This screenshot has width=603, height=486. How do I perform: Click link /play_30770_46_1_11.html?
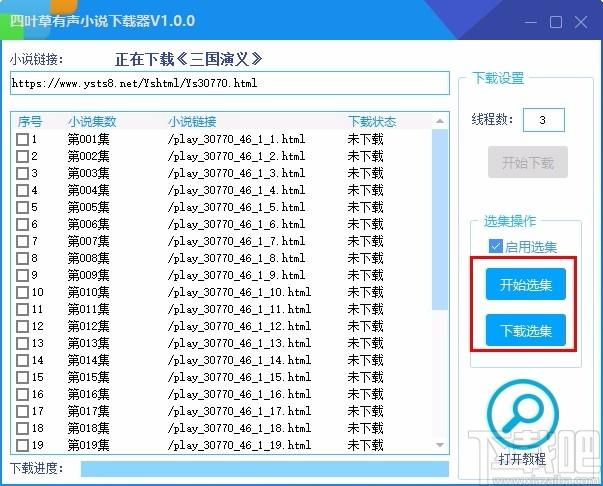click(x=240, y=309)
